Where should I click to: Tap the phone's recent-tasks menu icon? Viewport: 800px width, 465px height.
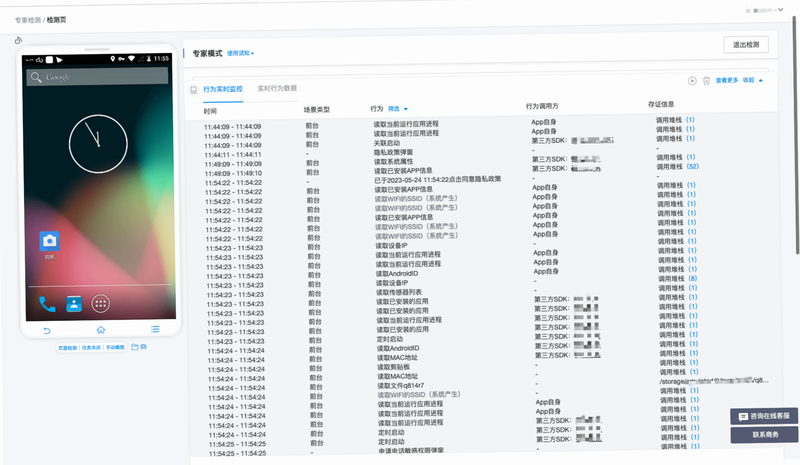coord(155,329)
